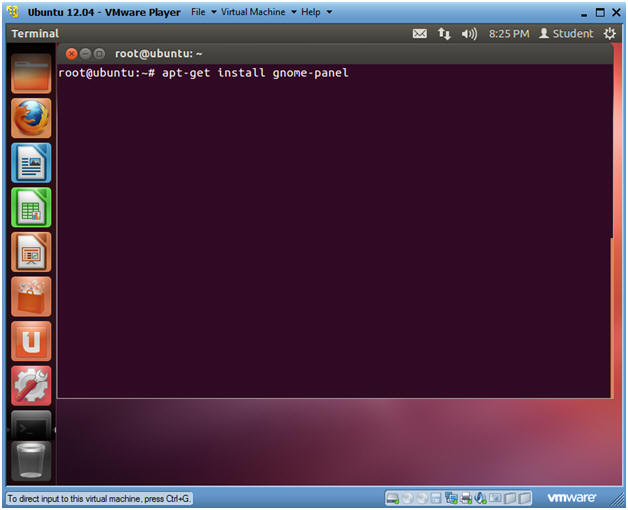
Task: Open the sound volume indicator
Action: [469, 34]
